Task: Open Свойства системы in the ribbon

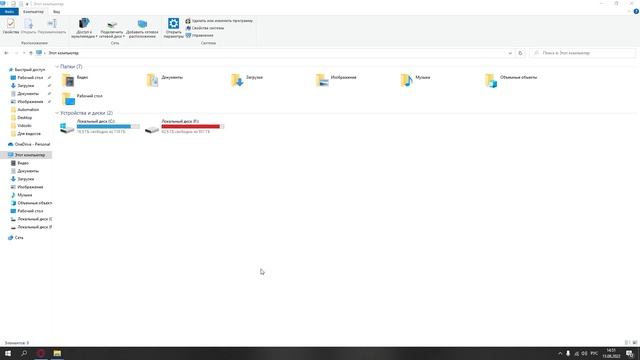Action: click(204, 28)
